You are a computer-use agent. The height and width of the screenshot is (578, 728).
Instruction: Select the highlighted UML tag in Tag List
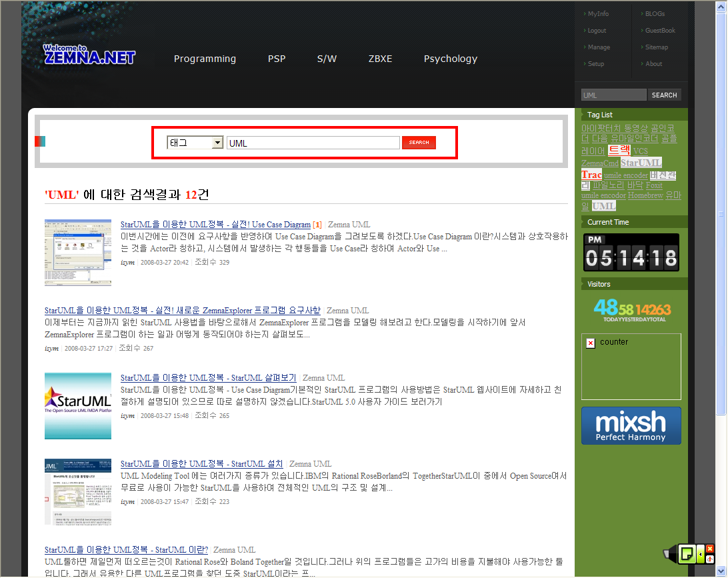(604, 206)
